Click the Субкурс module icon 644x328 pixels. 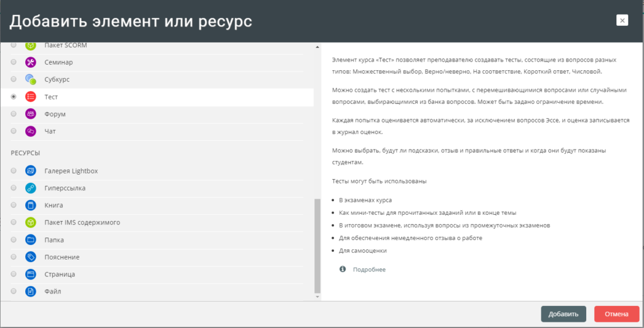point(31,79)
